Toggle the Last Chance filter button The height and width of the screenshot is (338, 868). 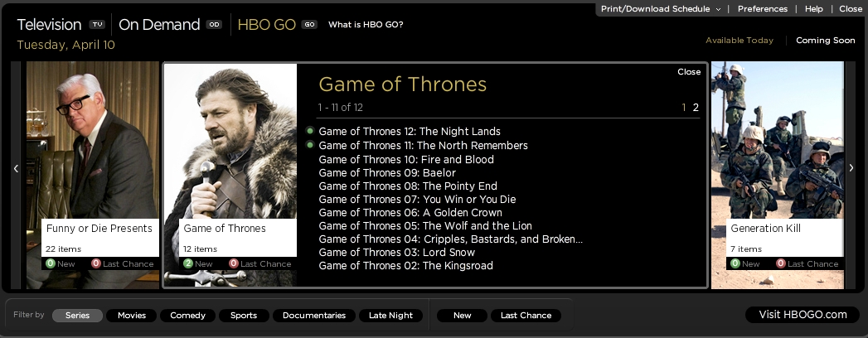click(526, 316)
